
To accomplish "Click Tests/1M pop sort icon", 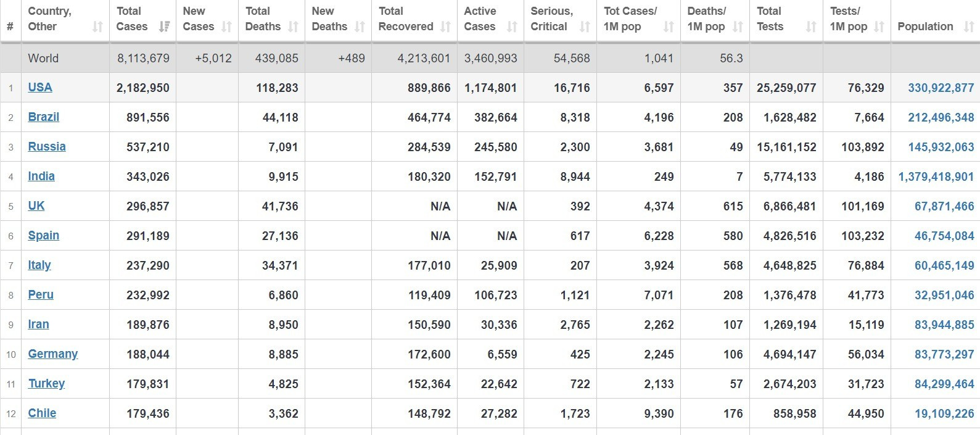I will 879,27.
